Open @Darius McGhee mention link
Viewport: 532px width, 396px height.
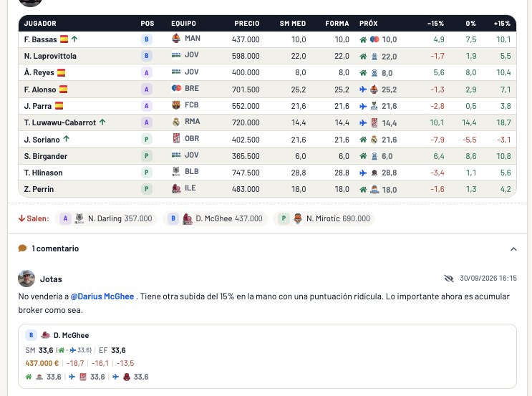pyautogui.click(x=102, y=296)
